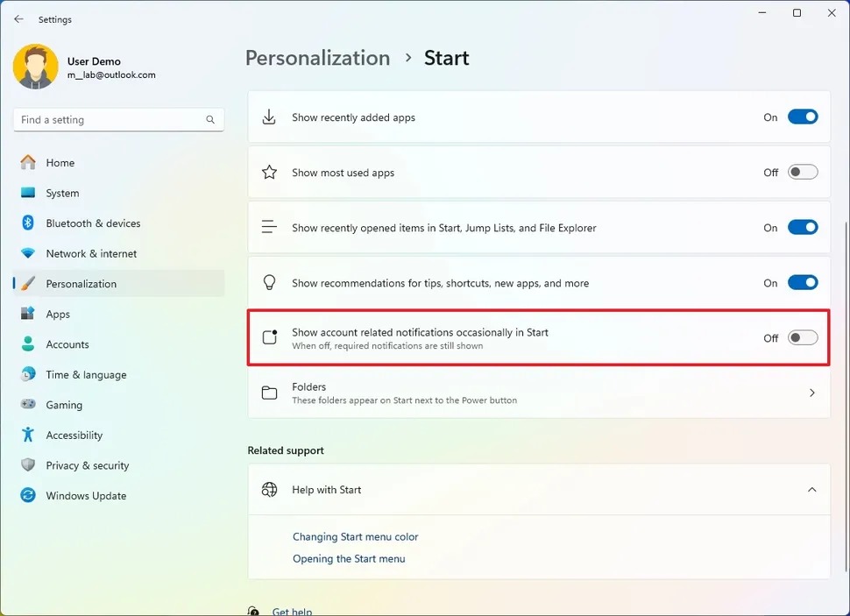Click the Privacy & security shield icon
Image resolution: width=850 pixels, height=616 pixels.
28,464
